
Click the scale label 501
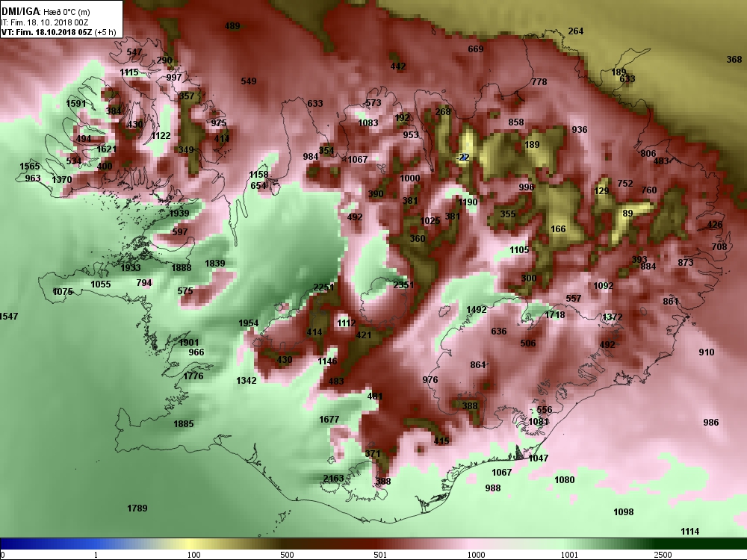point(380,555)
